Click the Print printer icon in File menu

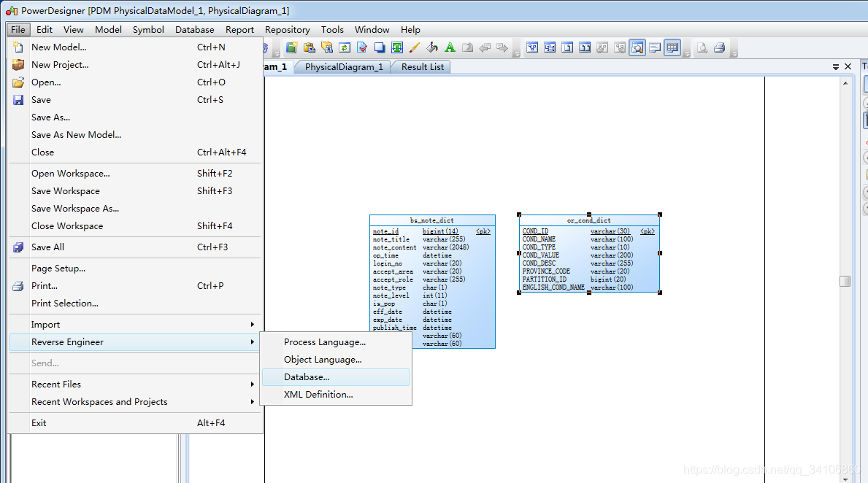coord(18,286)
